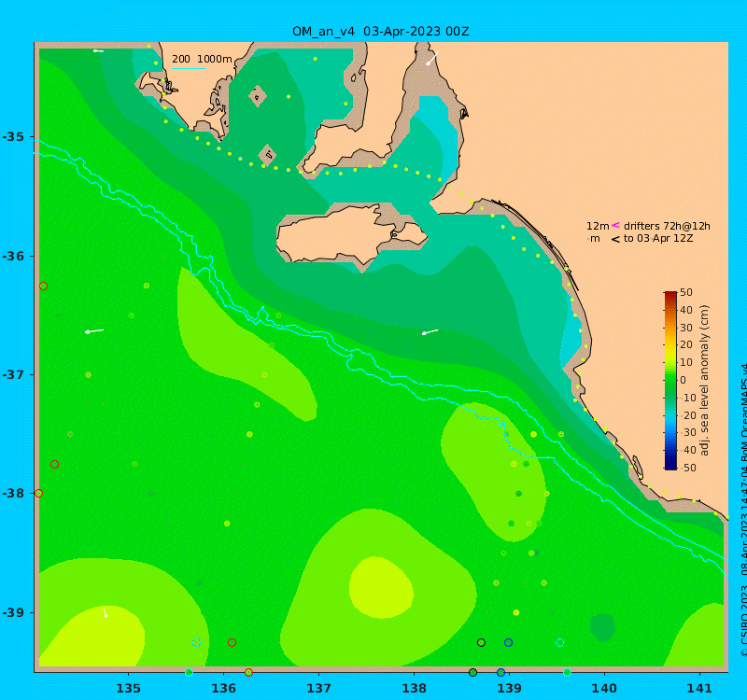Click the longitude axis label '135'
Viewport: 747px width, 700px height.
[x=129, y=688]
